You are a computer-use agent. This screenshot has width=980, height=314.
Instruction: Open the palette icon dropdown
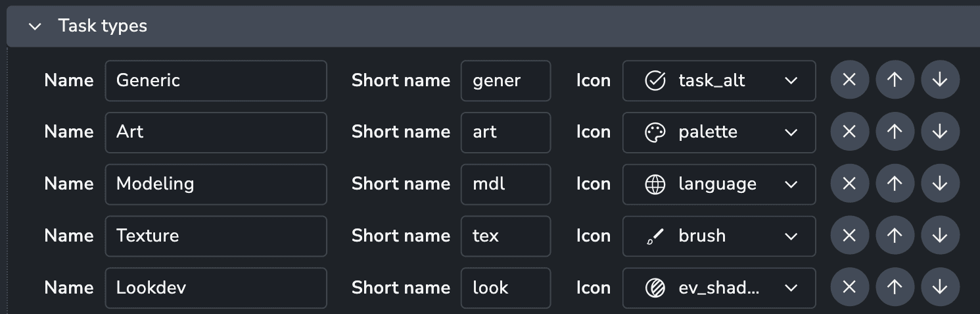point(719,132)
